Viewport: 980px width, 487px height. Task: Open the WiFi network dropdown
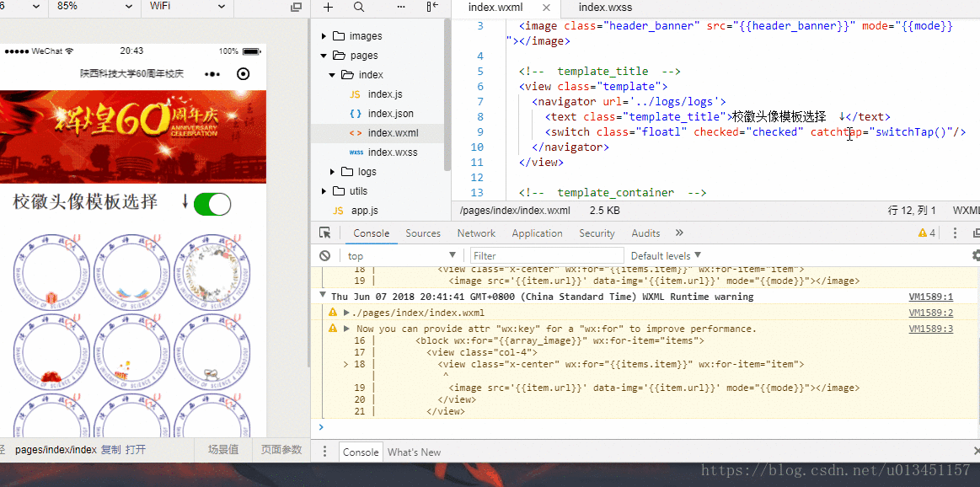[186, 7]
